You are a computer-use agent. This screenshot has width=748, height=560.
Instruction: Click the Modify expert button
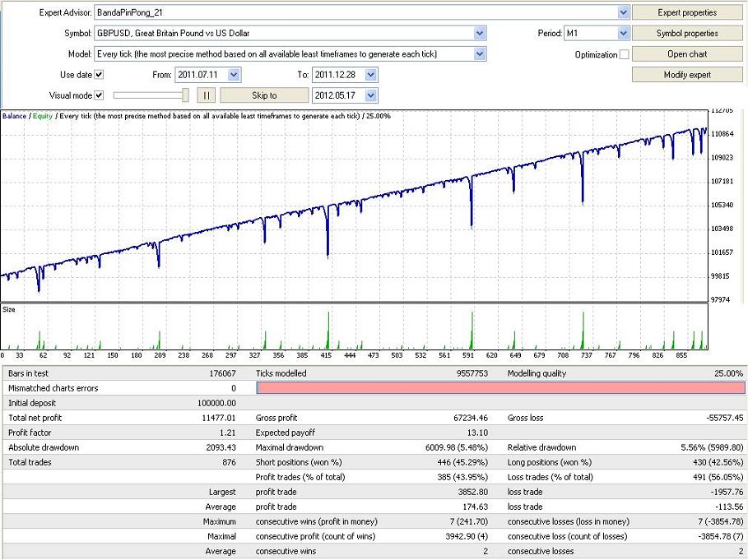[687, 75]
